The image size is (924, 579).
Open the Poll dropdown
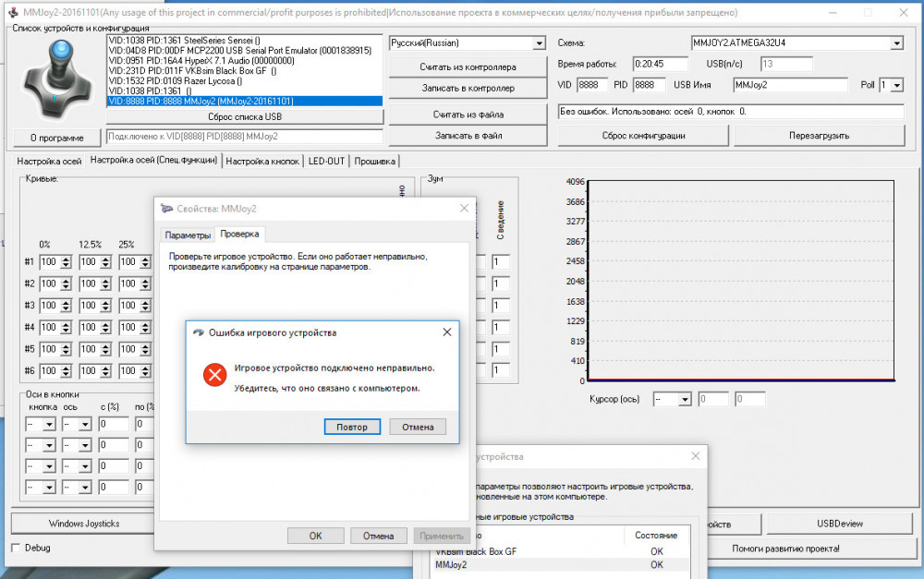click(x=896, y=85)
